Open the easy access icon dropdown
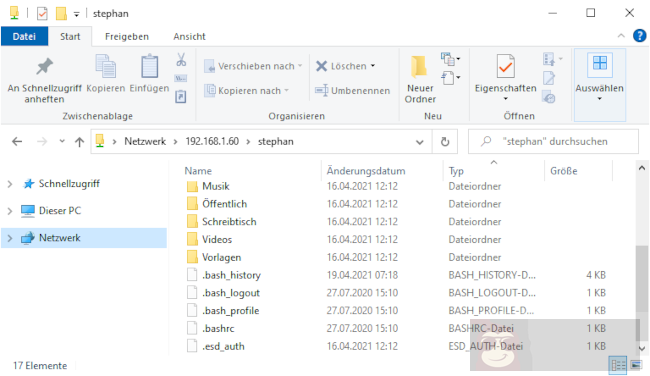 [451, 78]
